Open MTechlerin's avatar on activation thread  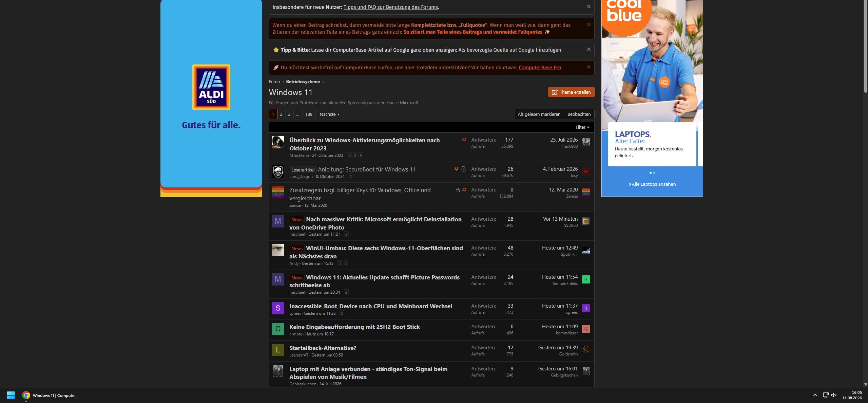click(278, 142)
